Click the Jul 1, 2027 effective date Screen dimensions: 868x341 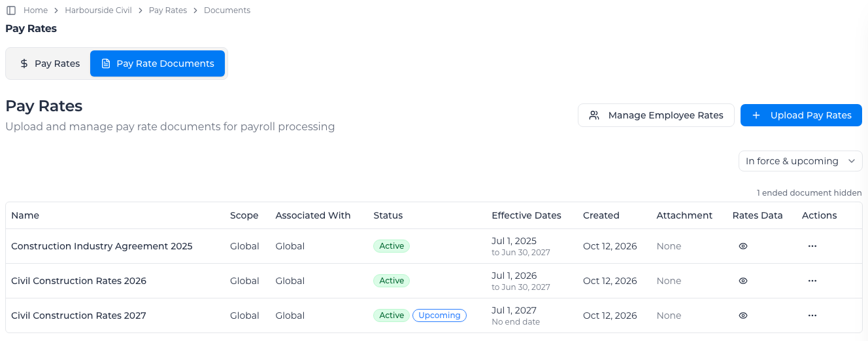(514, 310)
